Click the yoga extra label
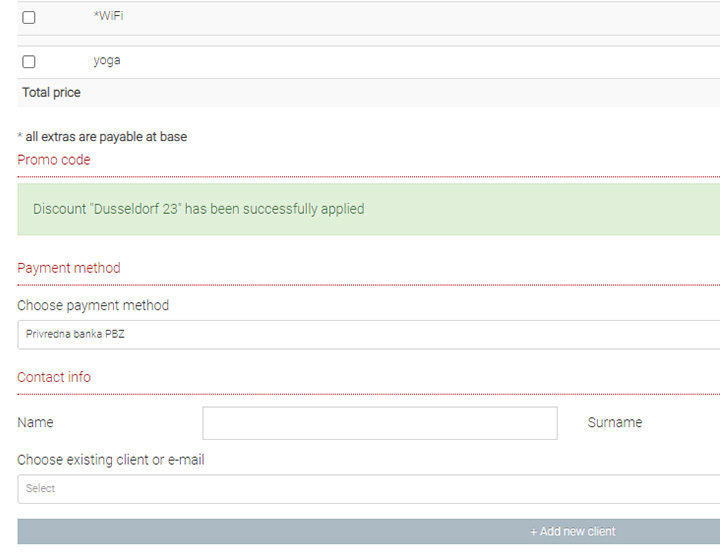The height and width of the screenshot is (552, 720). (107, 61)
